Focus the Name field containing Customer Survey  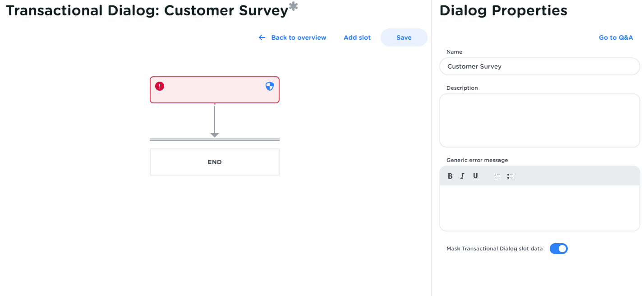pyautogui.click(x=539, y=66)
